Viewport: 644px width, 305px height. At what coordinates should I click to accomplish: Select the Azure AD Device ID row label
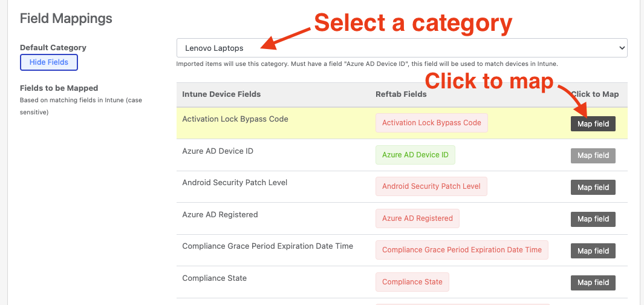[218, 151]
